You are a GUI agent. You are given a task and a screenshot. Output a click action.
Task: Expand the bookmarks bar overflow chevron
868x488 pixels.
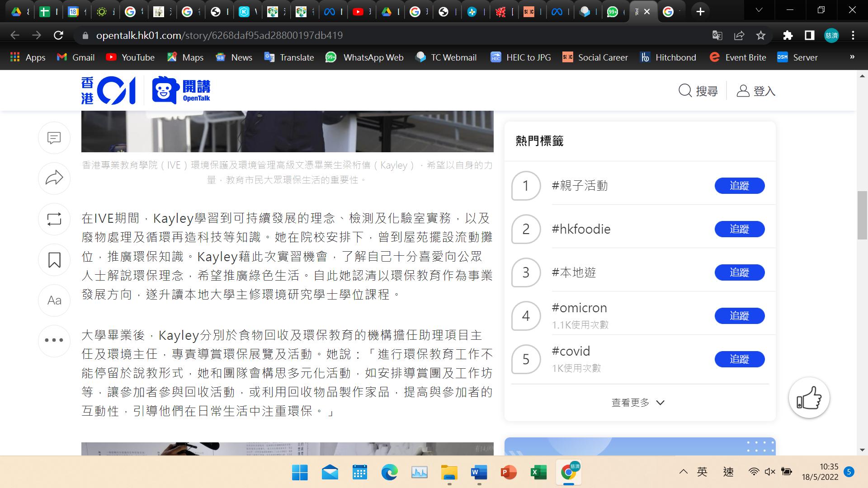coord(852,57)
